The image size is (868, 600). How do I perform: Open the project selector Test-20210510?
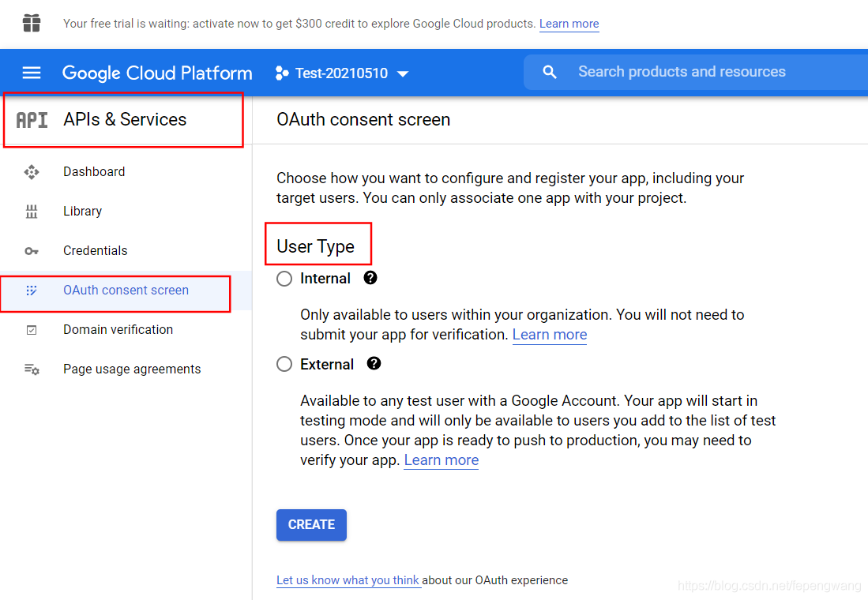tap(341, 73)
